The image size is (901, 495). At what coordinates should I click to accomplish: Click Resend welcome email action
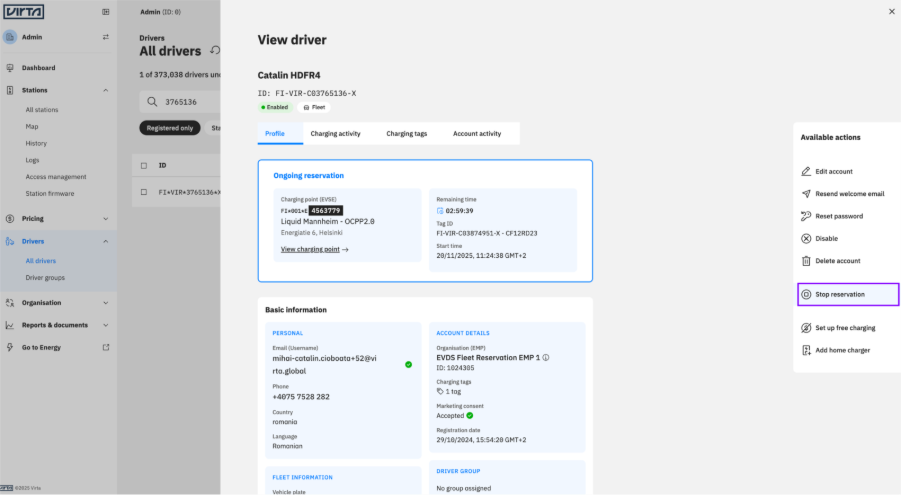849,194
